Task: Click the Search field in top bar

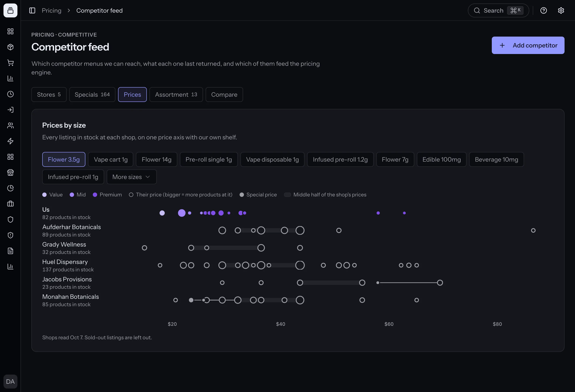Action: (498, 10)
